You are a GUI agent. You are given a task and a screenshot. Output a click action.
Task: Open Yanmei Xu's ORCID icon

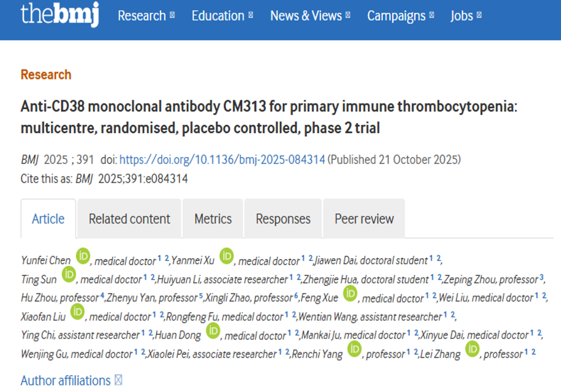[226, 256]
